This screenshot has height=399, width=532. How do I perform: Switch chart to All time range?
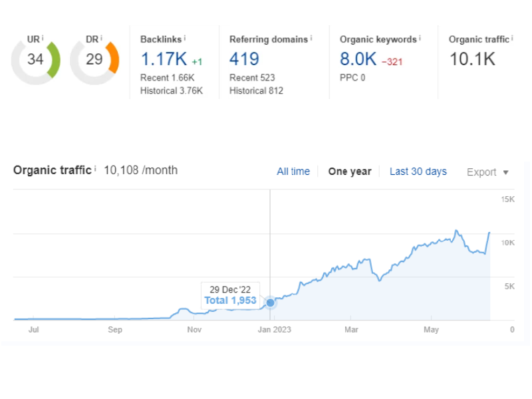click(293, 172)
